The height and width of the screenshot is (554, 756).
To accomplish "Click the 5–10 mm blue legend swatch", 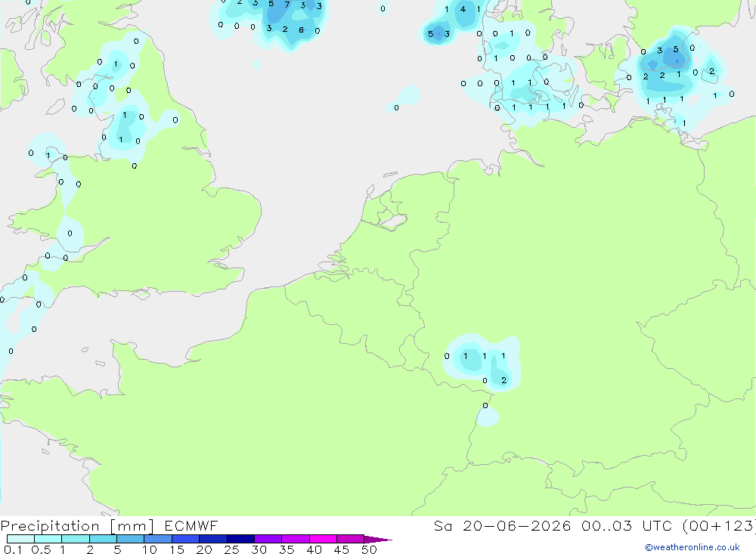I will tap(130, 539).
